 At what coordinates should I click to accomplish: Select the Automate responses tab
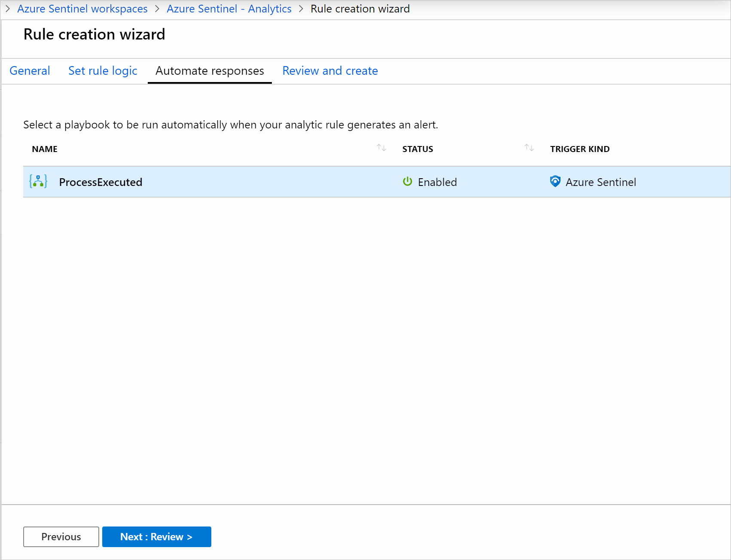(210, 71)
